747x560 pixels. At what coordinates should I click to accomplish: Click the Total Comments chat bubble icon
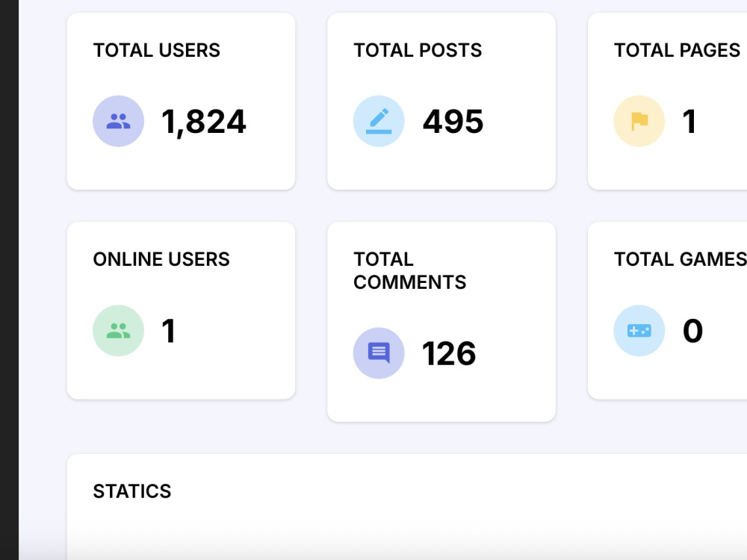tap(379, 353)
